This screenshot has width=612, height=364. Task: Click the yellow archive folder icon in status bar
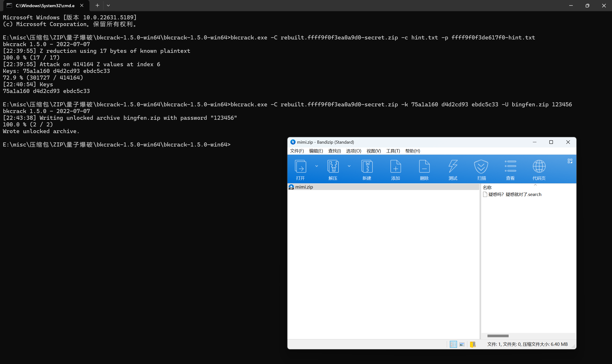tap(473, 344)
